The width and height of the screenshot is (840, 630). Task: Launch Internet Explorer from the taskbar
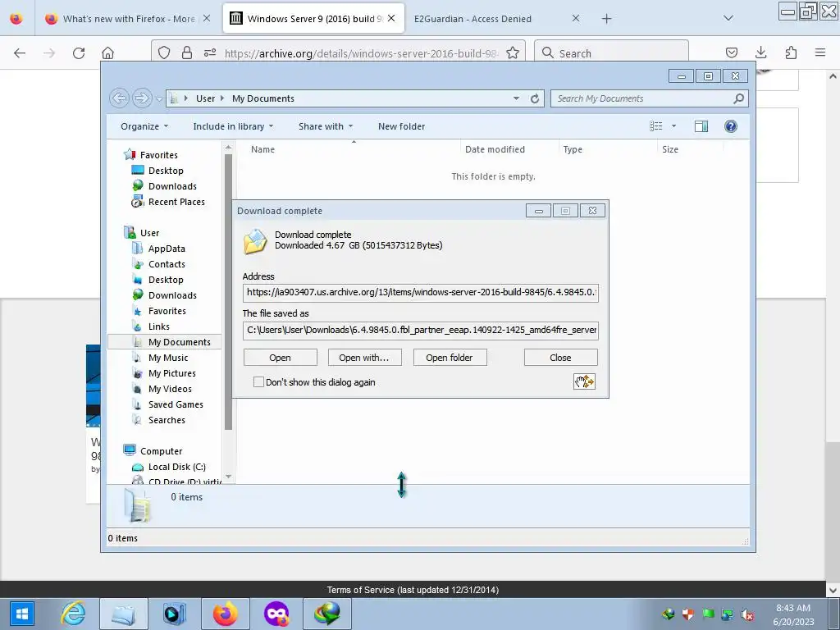(x=73, y=614)
